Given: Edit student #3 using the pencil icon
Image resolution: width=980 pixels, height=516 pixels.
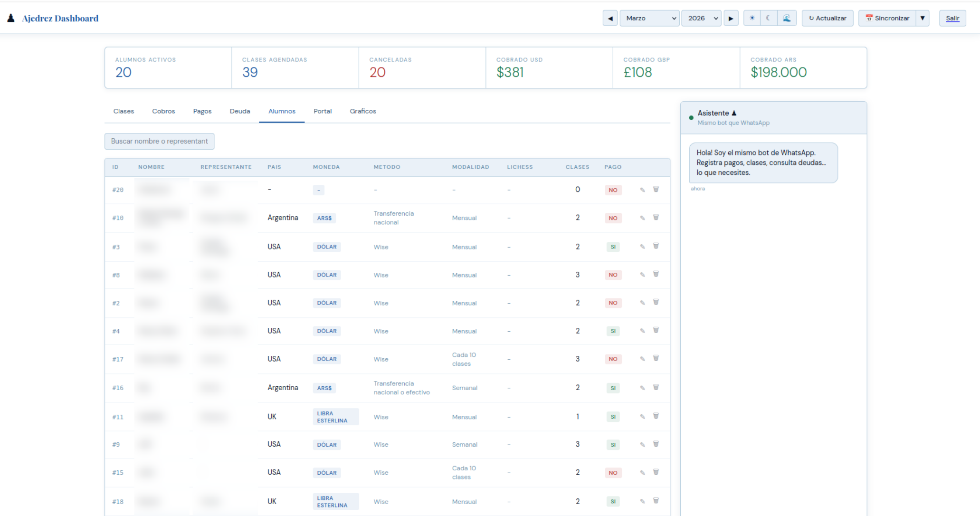Looking at the screenshot, I should pyautogui.click(x=642, y=246).
